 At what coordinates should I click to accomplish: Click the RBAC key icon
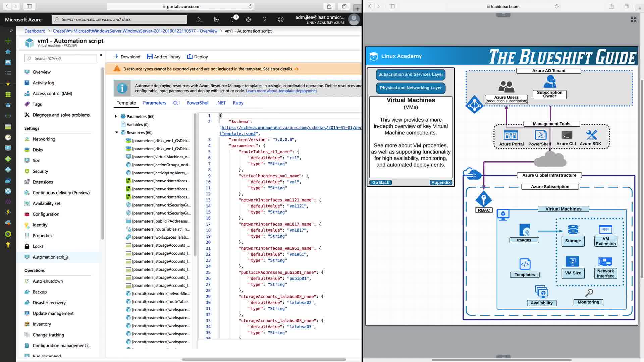483,199
